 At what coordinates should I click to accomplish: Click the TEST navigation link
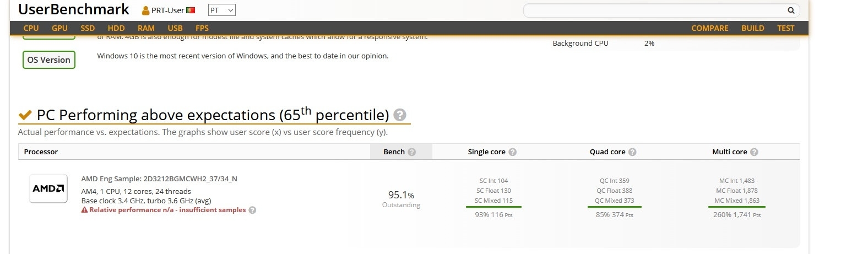coord(786,28)
